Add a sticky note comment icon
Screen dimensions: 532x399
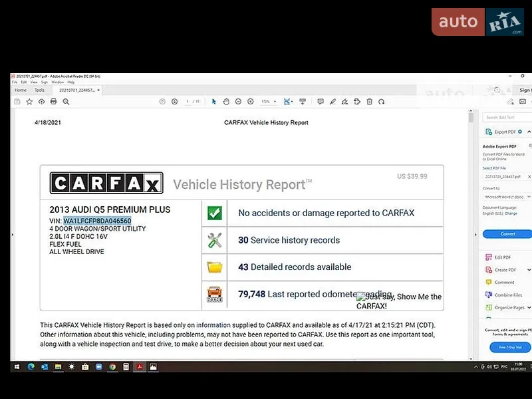click(x=321, y=102)
